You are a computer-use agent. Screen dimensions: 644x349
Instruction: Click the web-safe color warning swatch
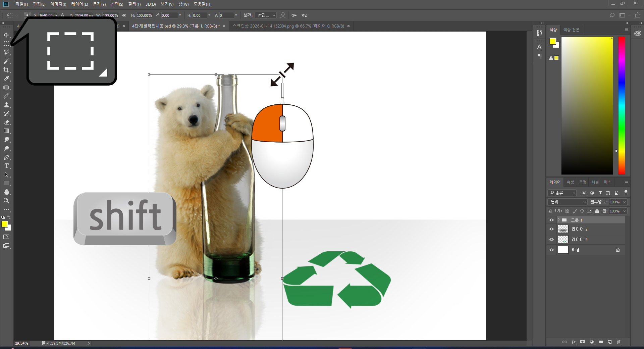[x=556, y=58]
